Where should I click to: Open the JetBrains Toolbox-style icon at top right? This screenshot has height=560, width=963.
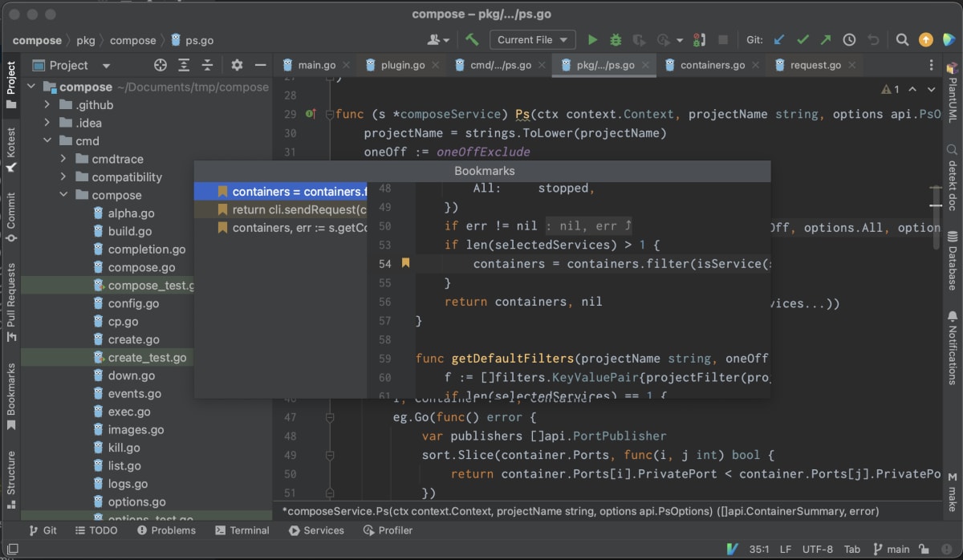pyautogui.click(x=949, y=39)
